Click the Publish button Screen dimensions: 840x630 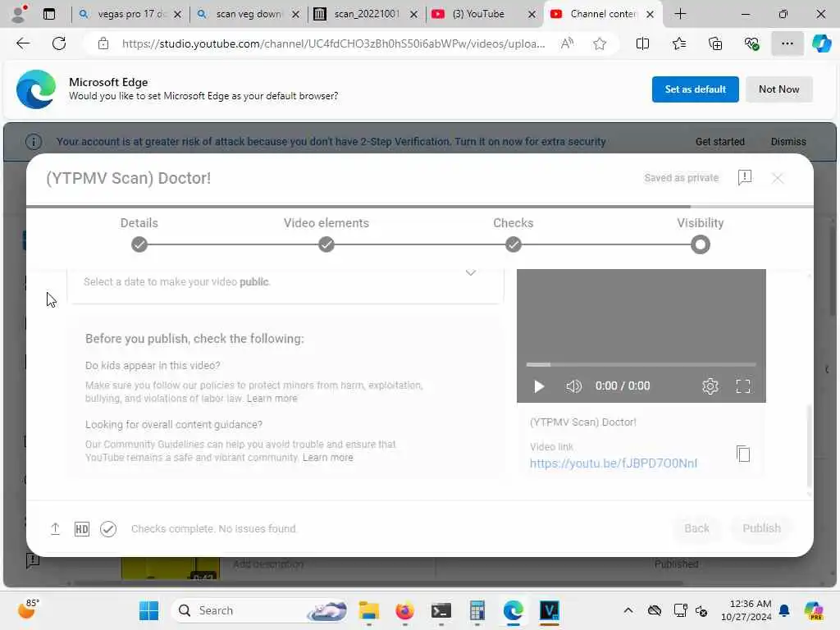click(x=761, y=528)
